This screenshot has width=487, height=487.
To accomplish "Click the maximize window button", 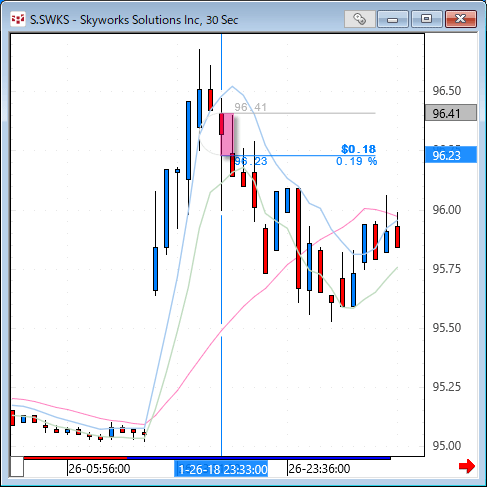I will 426,19.
